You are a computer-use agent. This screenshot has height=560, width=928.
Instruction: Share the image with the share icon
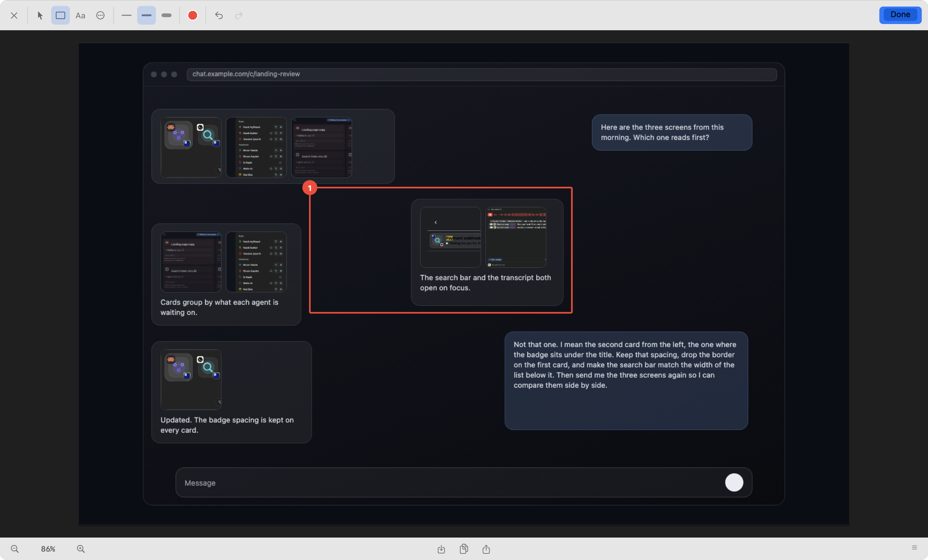(x=486, y=549)
